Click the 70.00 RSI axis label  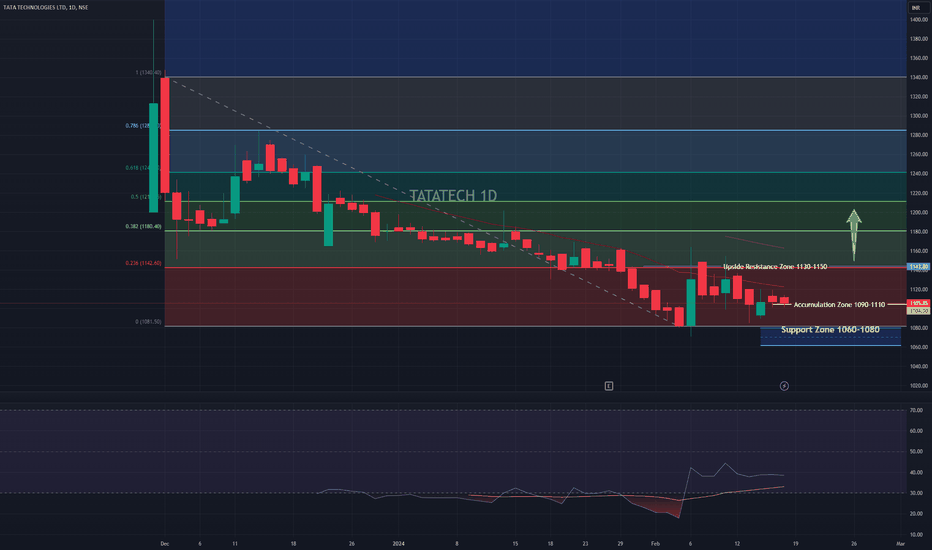916,410
